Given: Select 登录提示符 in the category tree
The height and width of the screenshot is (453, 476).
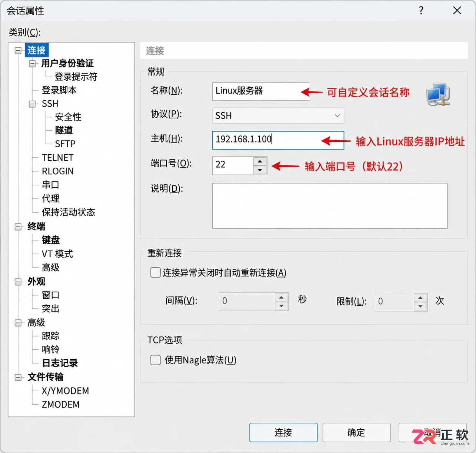Looking at the screenshot, I should click(x=76, y=77).
